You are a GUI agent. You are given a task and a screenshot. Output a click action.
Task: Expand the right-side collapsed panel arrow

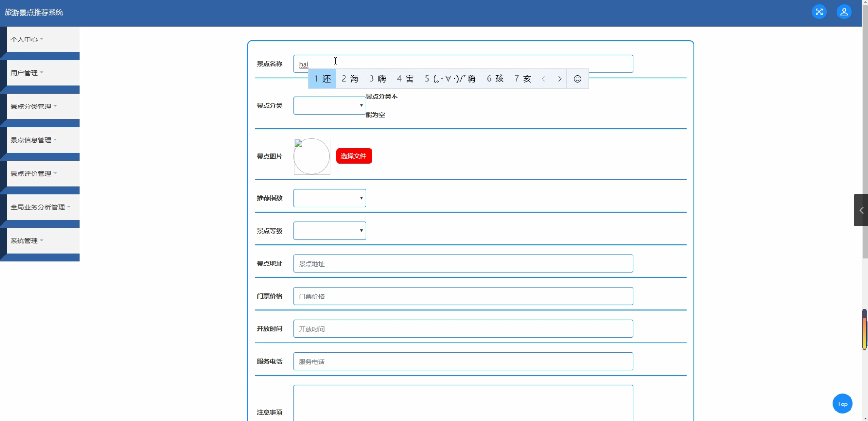pyautogui.click(x=861, y=210)
